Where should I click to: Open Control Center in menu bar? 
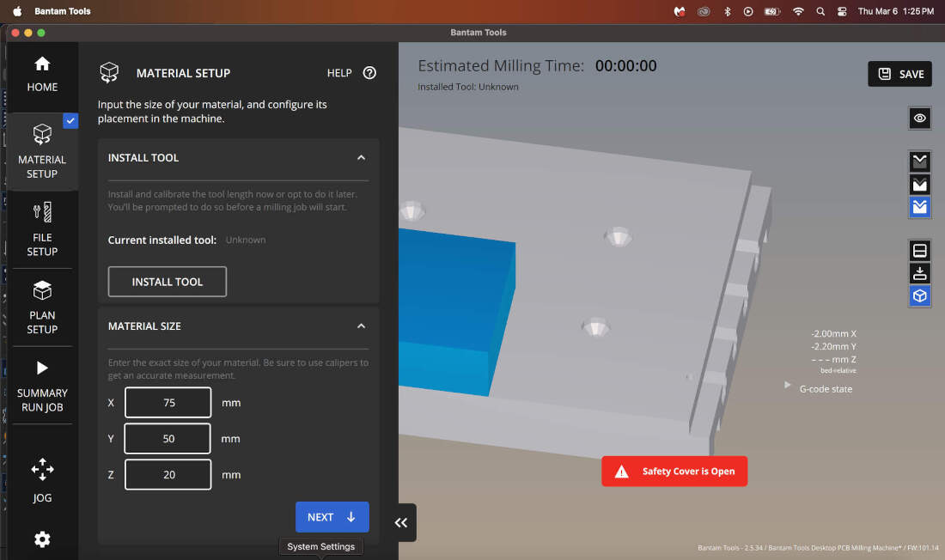pos(842,11)
